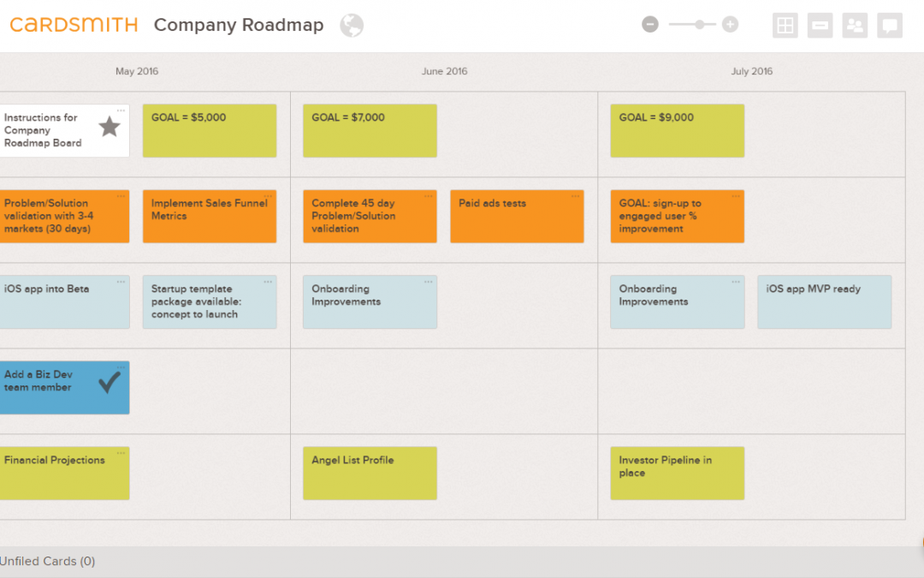Open the iOS app into Beta card
Image resolution: width=924 pixels, height=578 pixels.
pos(64,301)
